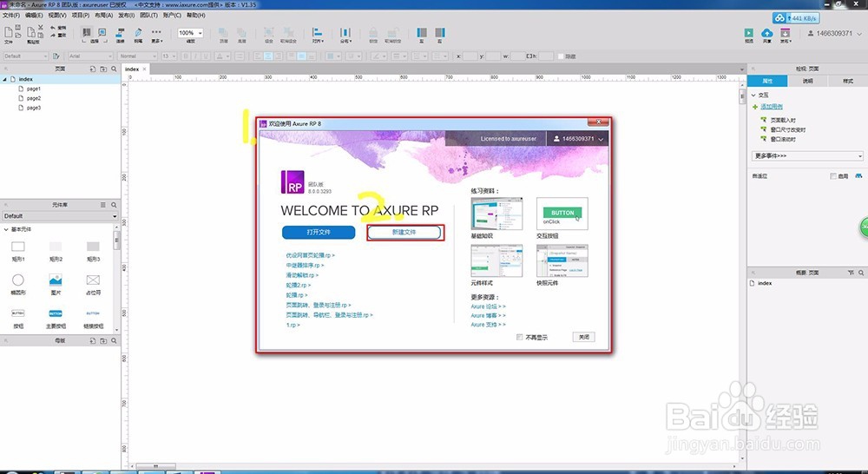Open the Help (帮助) menu
868x474 pixels.
coord(196,15)
